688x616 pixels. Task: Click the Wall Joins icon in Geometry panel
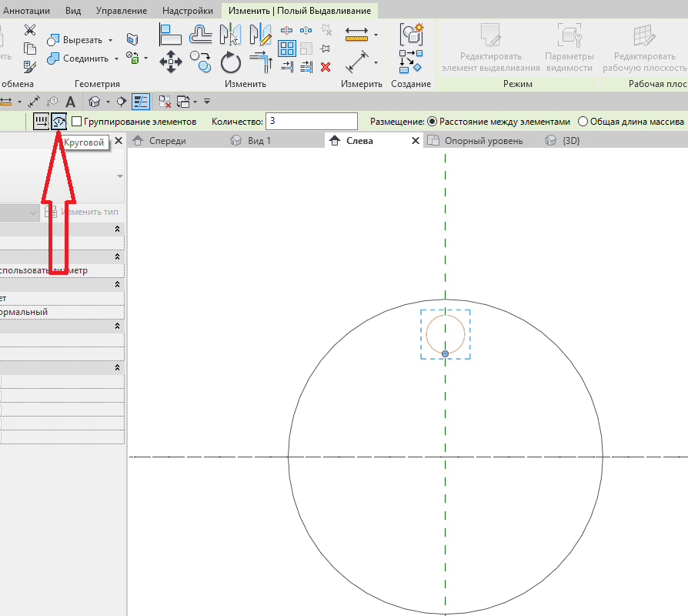tap(132, 39)
